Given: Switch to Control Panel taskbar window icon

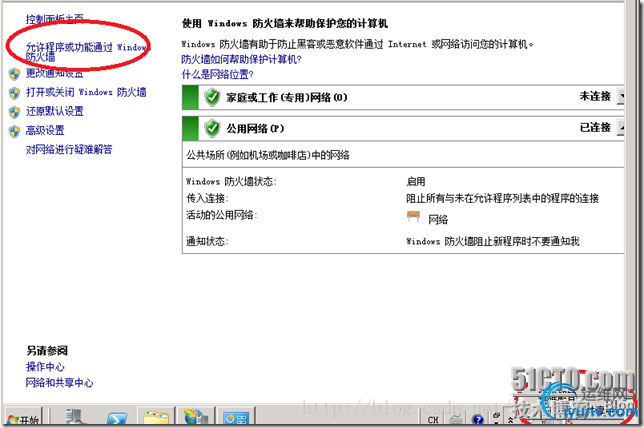Looking at the screenshot, I should 236,418.
